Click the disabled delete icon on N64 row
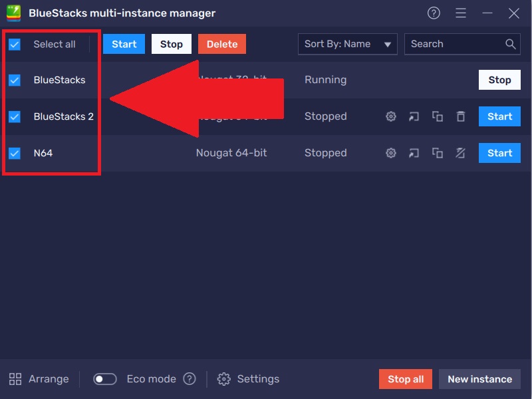Image resolution: width=532 pixels, height=399 pixels. [x=460, y=153]
